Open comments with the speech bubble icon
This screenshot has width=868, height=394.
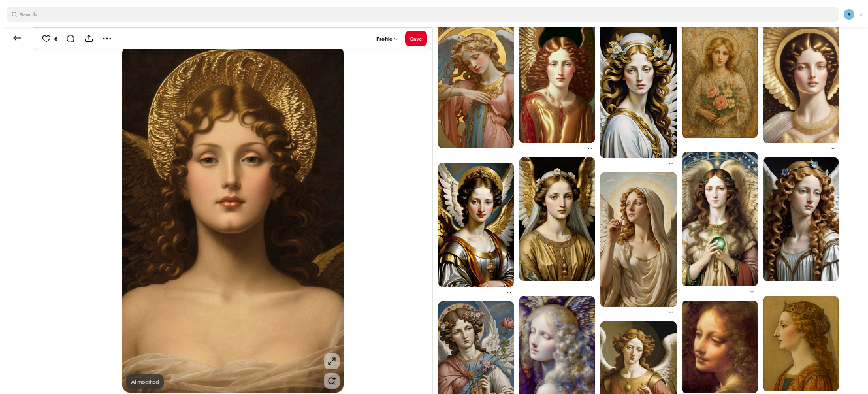(x=71, y=39)
